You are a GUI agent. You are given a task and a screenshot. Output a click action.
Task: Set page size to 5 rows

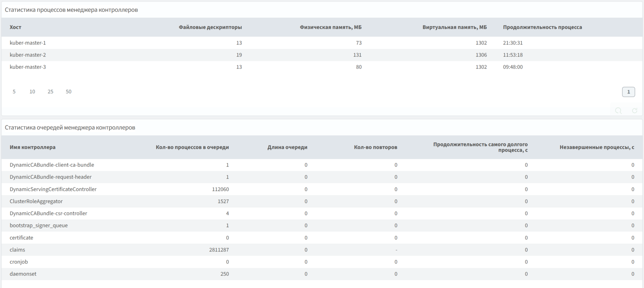[x=14, y=92]
